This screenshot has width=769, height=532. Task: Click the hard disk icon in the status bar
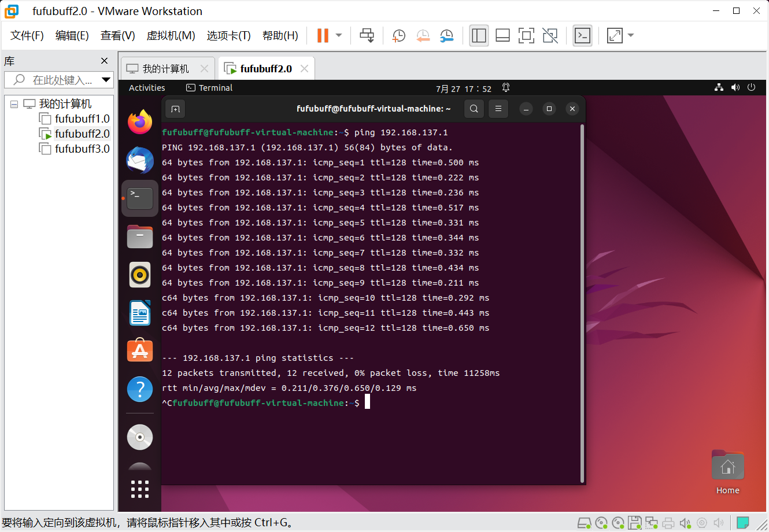point(585,523)
